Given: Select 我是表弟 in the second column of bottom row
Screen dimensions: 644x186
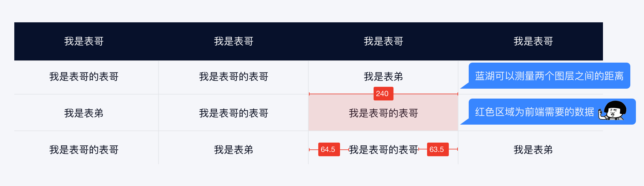Looking at the screenshot, I should (x=234, y=150).
